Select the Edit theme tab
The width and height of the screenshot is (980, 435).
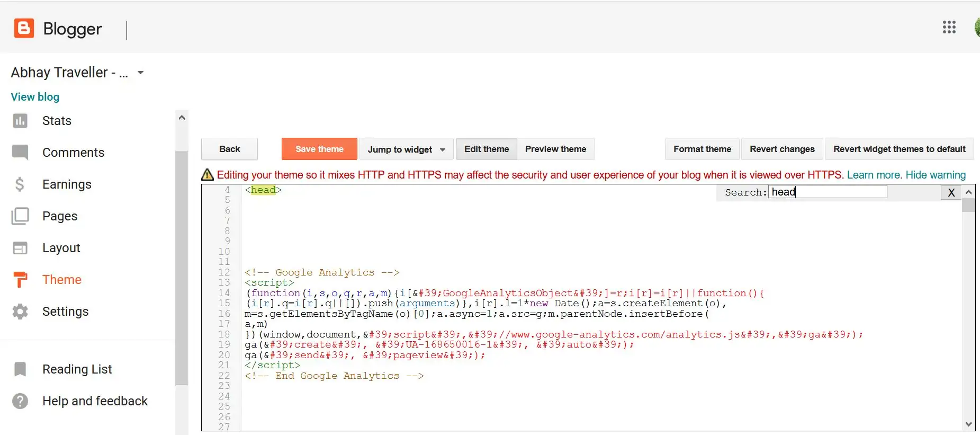486,149
